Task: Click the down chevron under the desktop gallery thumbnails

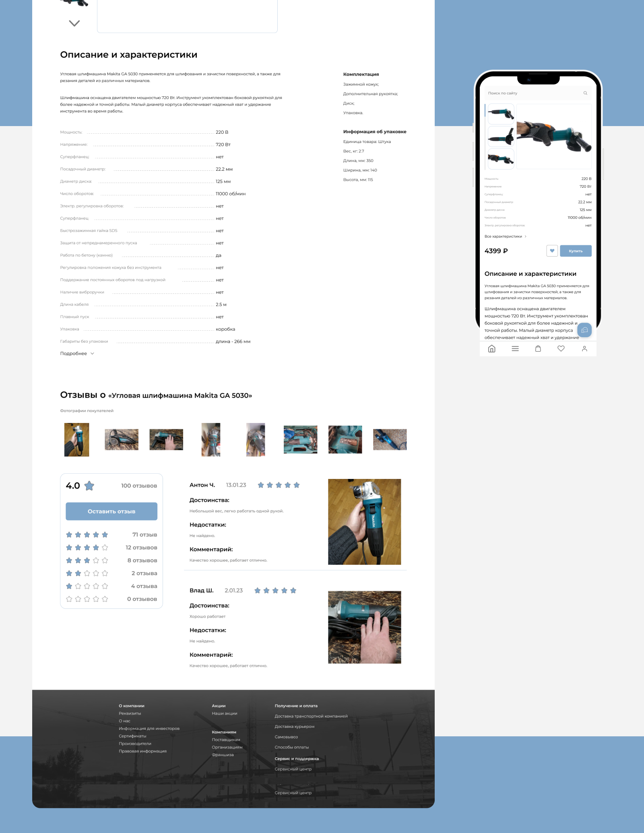Action: tap(74, 23)
